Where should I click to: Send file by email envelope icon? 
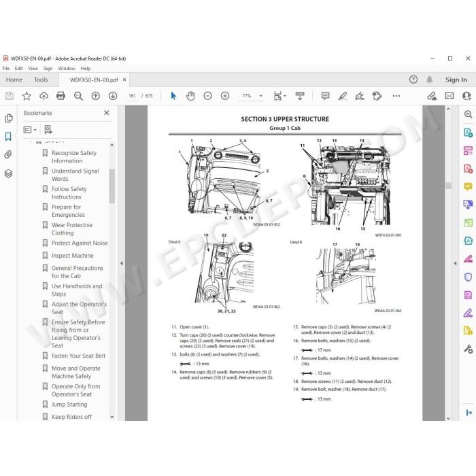coord(449,96)
